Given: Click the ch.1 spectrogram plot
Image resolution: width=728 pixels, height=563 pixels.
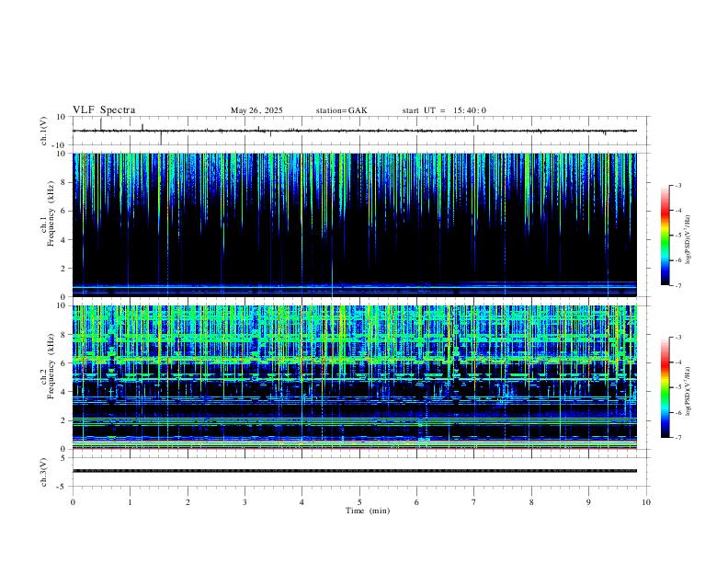Looking at the screenshot, I should pos(355,224).
